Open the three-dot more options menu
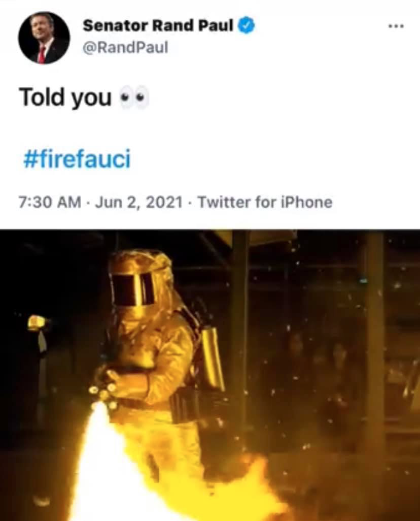 [397, 26]
